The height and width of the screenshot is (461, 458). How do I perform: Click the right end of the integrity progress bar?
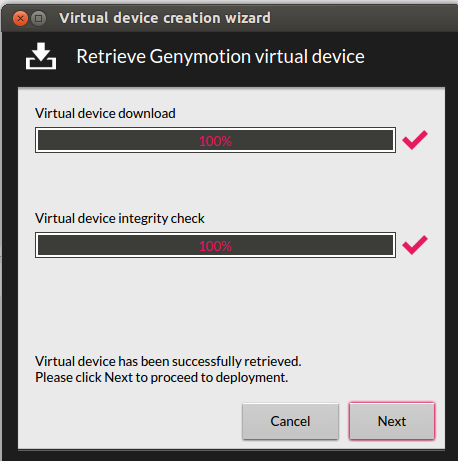tap(387, 245)
